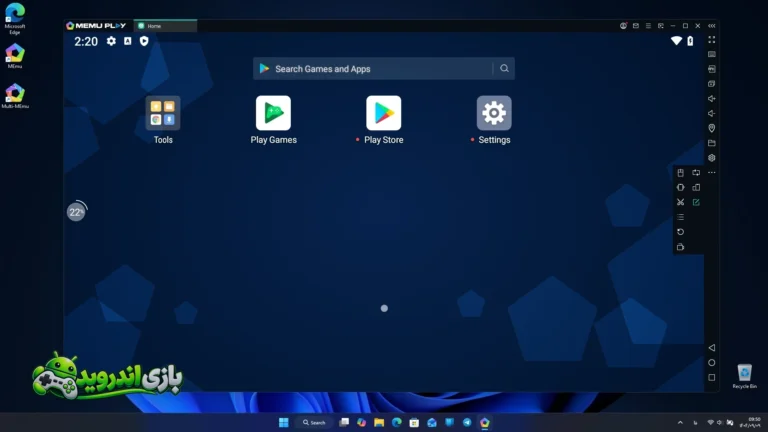Screen dimensions: 768x432
Task: Click the rotate screen sync icon
Action: [x=696, y=172]
